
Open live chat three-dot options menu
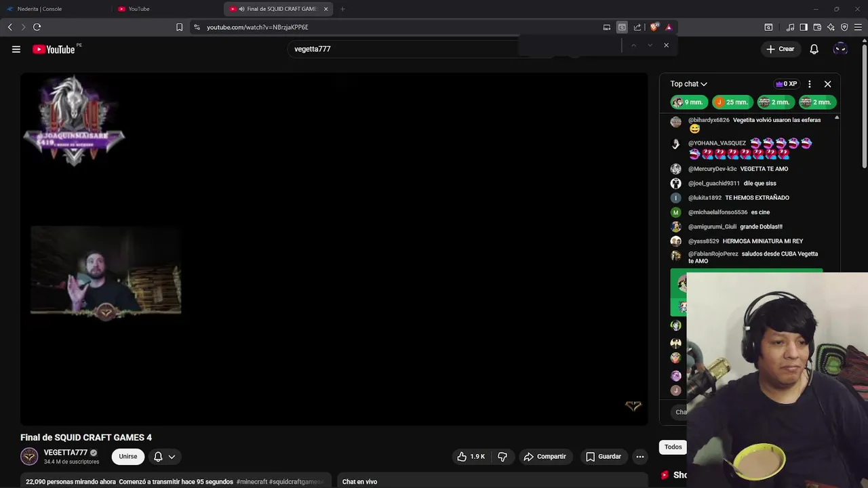click(809, 84)
